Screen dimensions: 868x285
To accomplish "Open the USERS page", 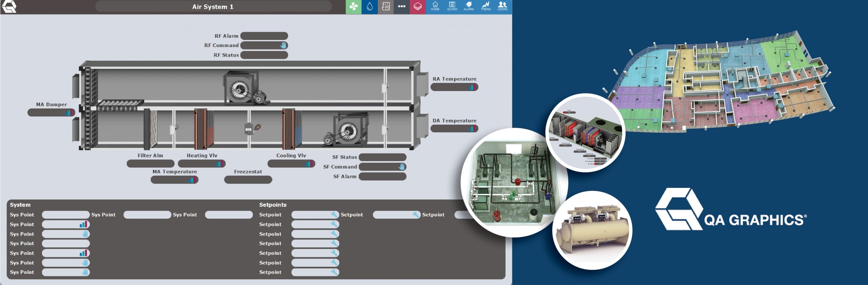I will [x=502, y=6].
